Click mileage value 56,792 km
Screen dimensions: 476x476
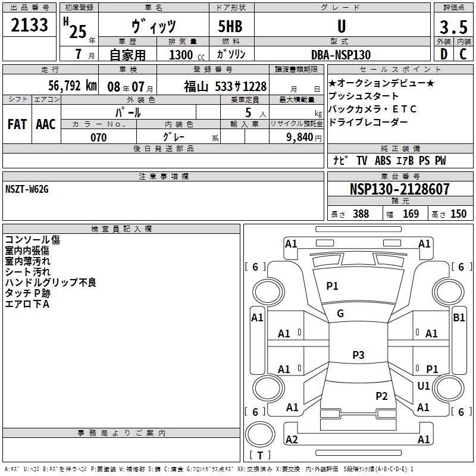(72, 86)
